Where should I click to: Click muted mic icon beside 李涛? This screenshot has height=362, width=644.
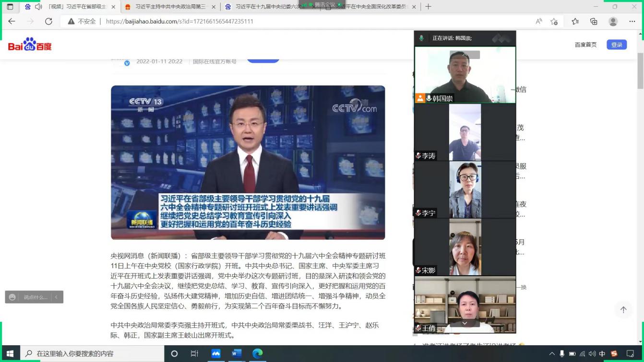[418, 156]
